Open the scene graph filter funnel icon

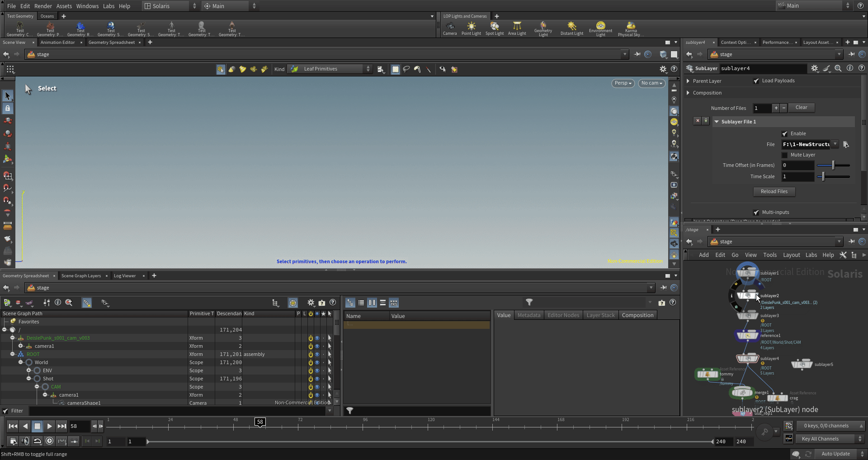529,302
